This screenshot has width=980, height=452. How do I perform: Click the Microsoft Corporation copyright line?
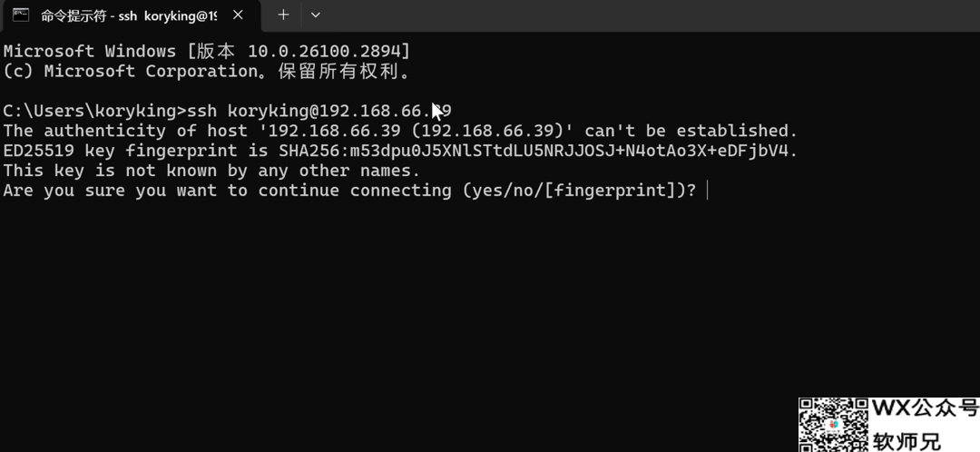(206, 71)
